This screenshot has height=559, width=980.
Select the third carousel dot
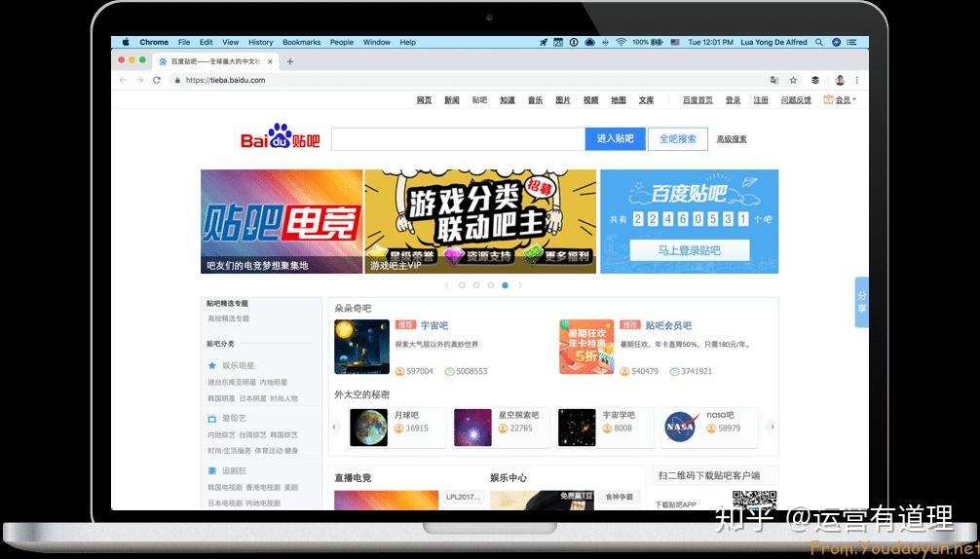491,285
